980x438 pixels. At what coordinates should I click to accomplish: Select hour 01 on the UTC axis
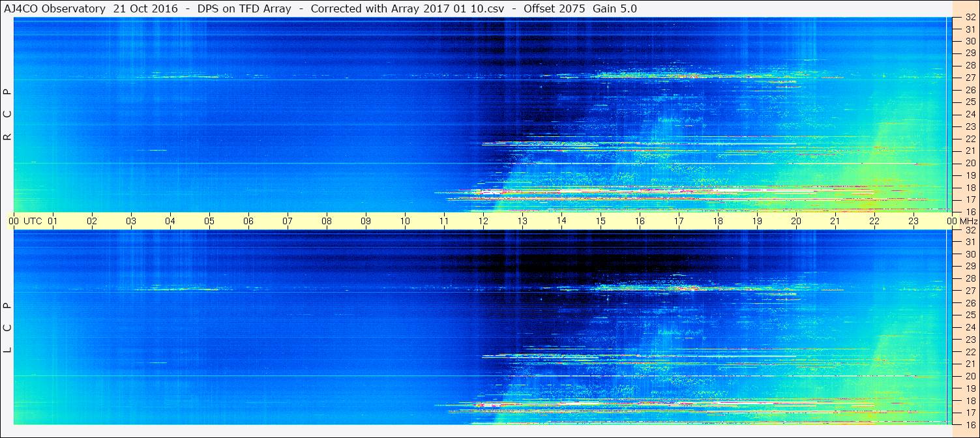pos(53,221)
